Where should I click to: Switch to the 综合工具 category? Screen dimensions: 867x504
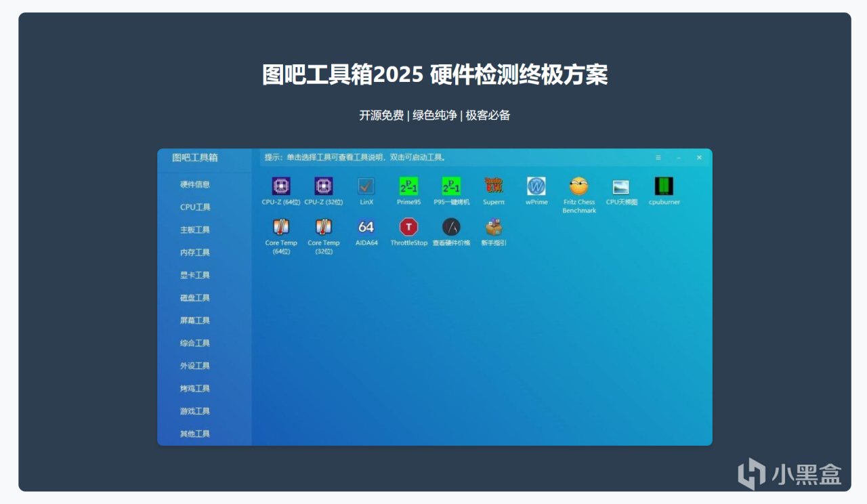[x=195, y=343]
